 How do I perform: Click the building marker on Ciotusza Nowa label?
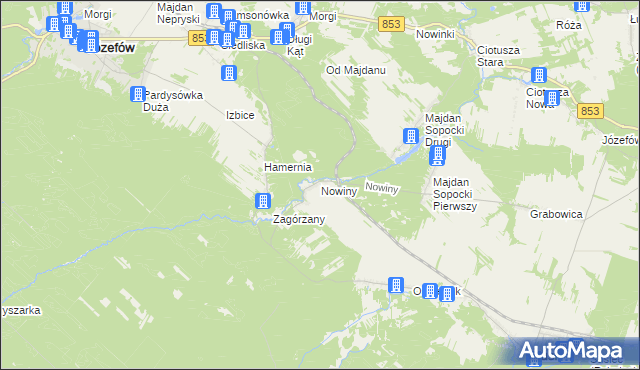tap(552, 98)
